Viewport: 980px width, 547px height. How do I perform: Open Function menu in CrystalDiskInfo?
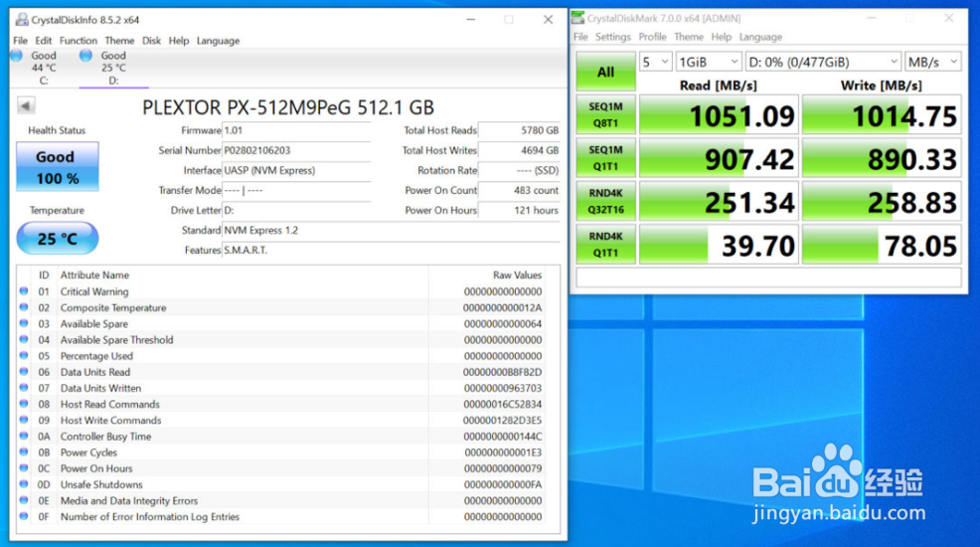coord(79,41)
